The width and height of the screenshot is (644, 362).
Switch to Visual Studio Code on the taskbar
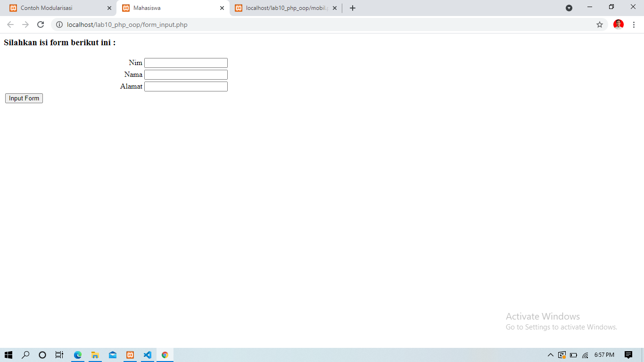(148, 355)
